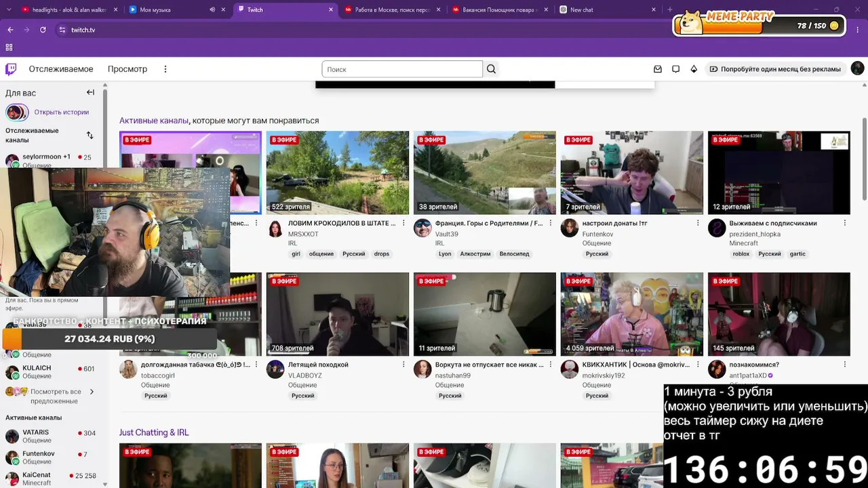Click the Vault39 channel avatar
This screenshot has height=488, width=868.
(422, 228)
